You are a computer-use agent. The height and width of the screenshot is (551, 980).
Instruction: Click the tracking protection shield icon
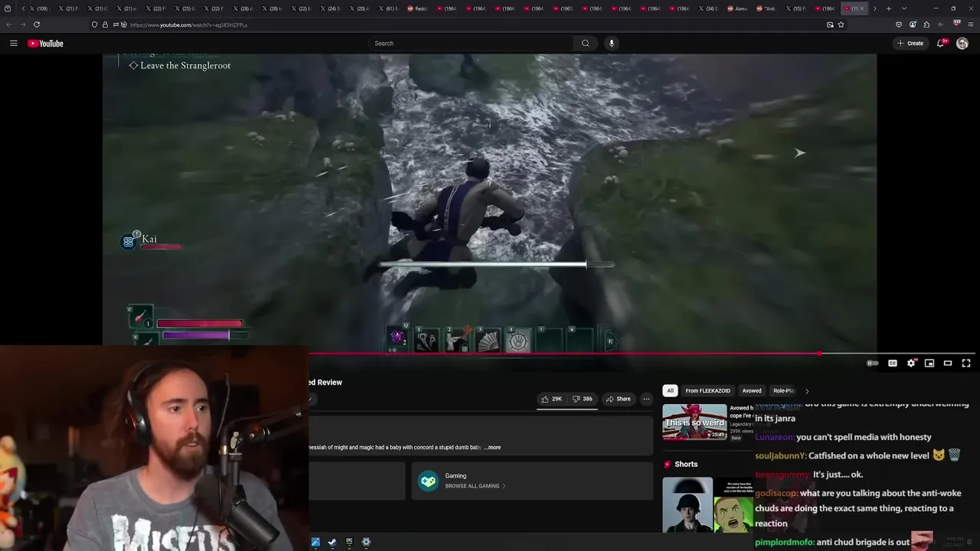tap(95, 24)
